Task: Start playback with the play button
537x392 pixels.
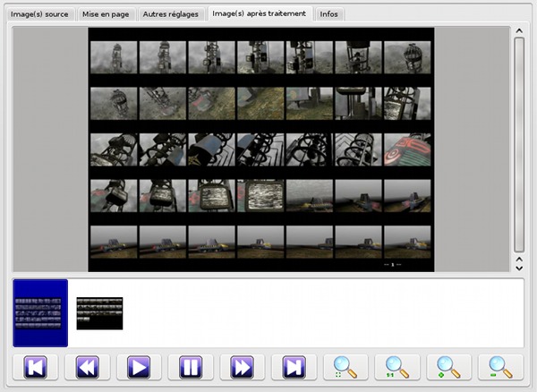Action: (139, 367)
